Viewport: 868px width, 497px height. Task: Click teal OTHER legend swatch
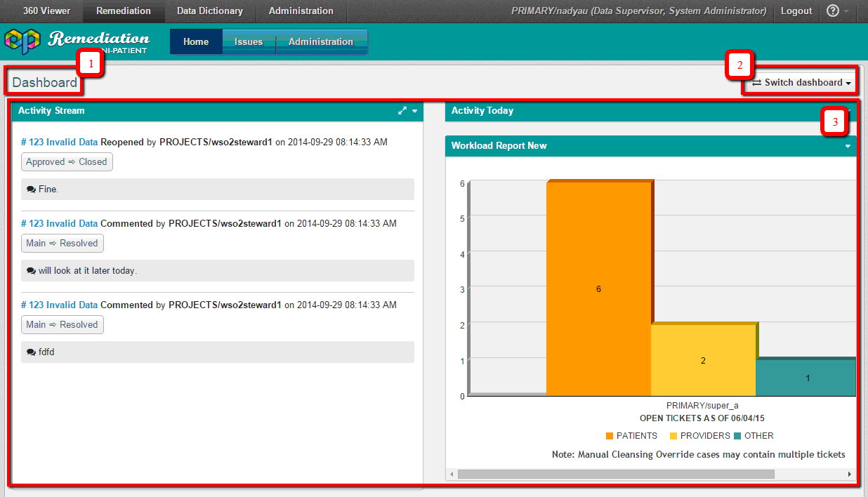pos(737,436)
